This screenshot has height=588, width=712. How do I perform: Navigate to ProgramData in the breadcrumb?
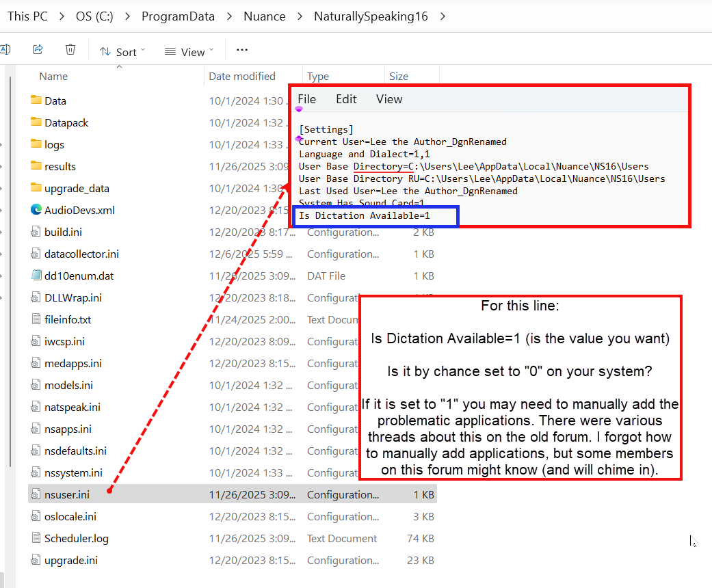coord(178,16)
